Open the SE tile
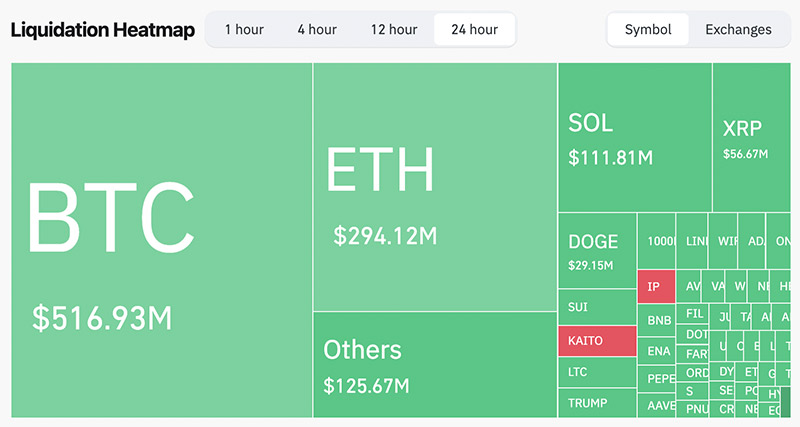 (722, 390)
